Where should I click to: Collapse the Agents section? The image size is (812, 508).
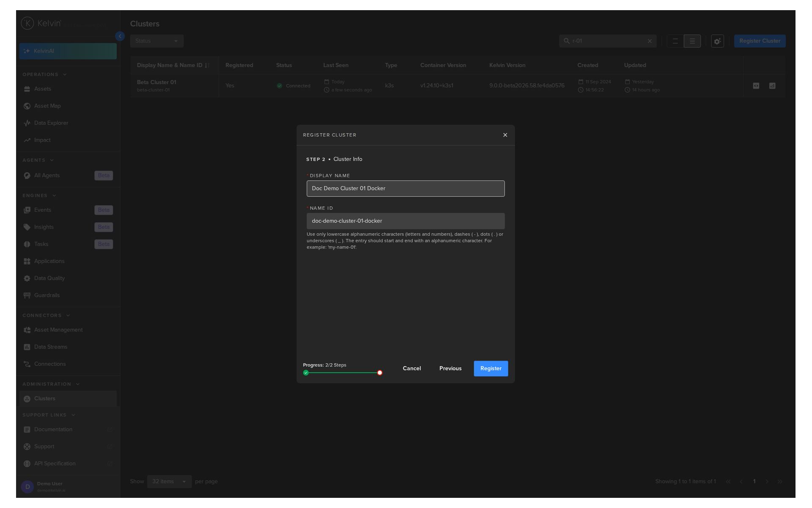tap(52, 160)
